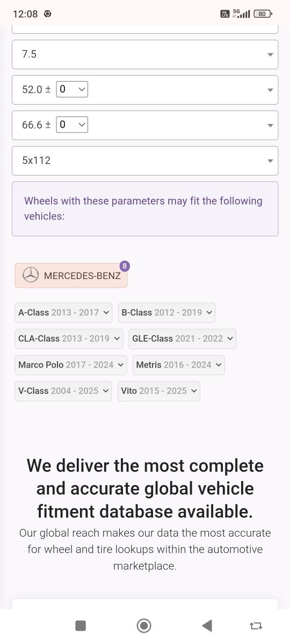Tap the battery indicator in status bar

[263, 14]
